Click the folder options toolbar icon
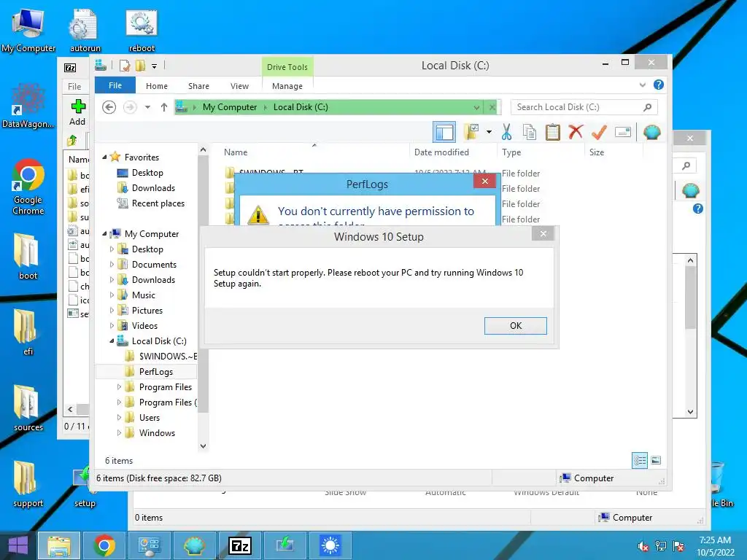This screenshot has width=747, height=560. [472, 132]
